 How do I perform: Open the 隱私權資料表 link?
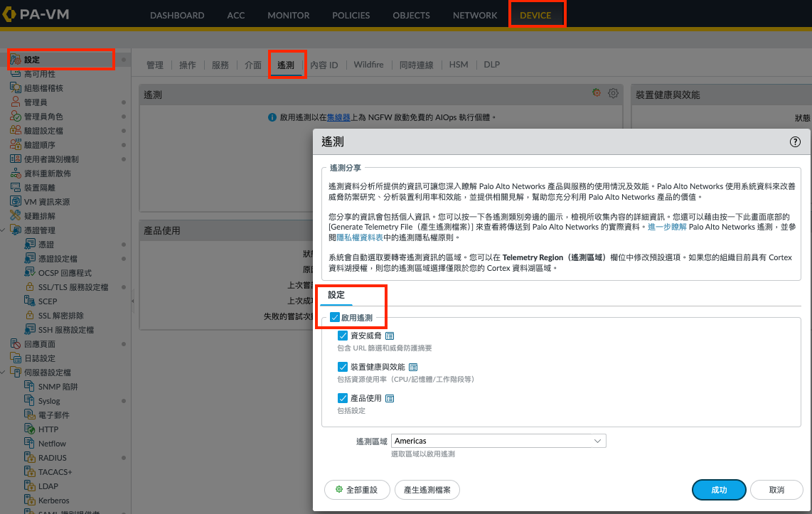click(x=360, y=237)
